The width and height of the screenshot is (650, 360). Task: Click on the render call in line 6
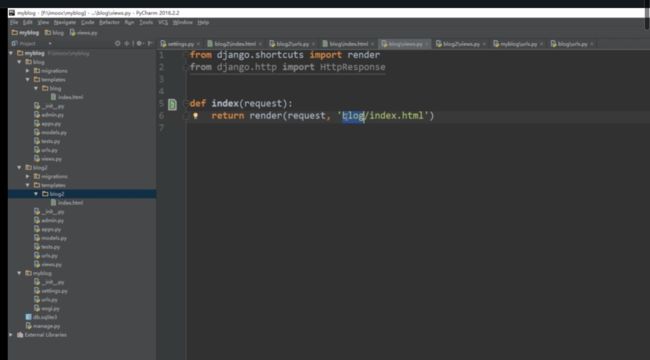coord(265,116)
